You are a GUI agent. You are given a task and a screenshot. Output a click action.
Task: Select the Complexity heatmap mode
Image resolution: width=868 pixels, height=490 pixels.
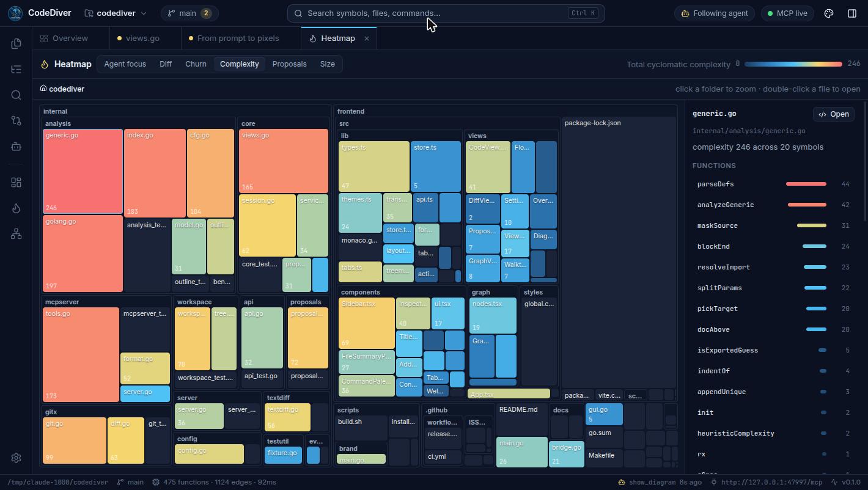point(240,64)
